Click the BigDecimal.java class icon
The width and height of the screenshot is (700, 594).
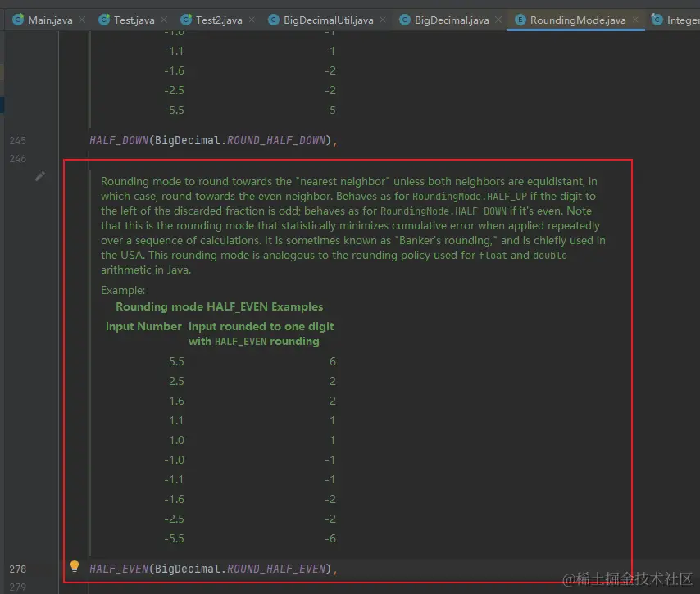404,20
